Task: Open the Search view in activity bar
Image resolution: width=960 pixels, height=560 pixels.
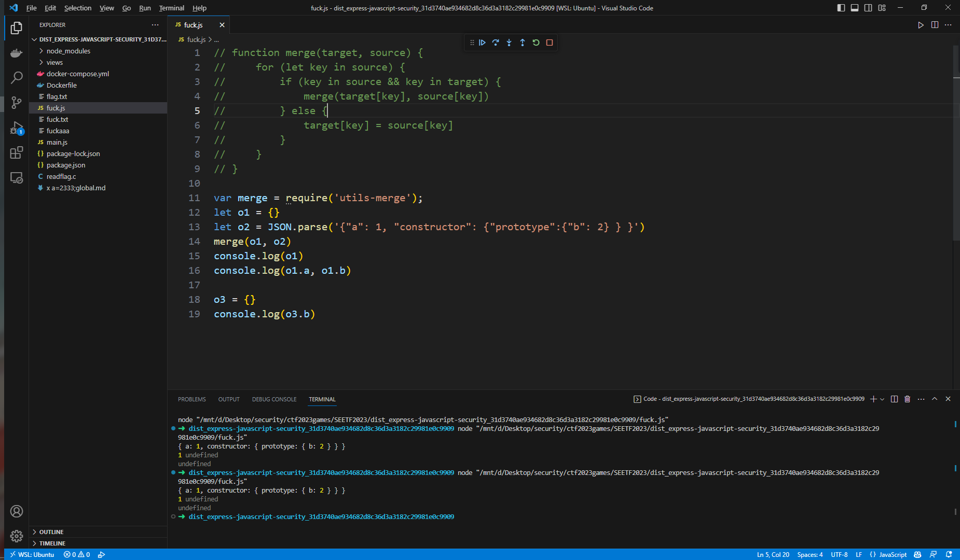Action: 17,78
